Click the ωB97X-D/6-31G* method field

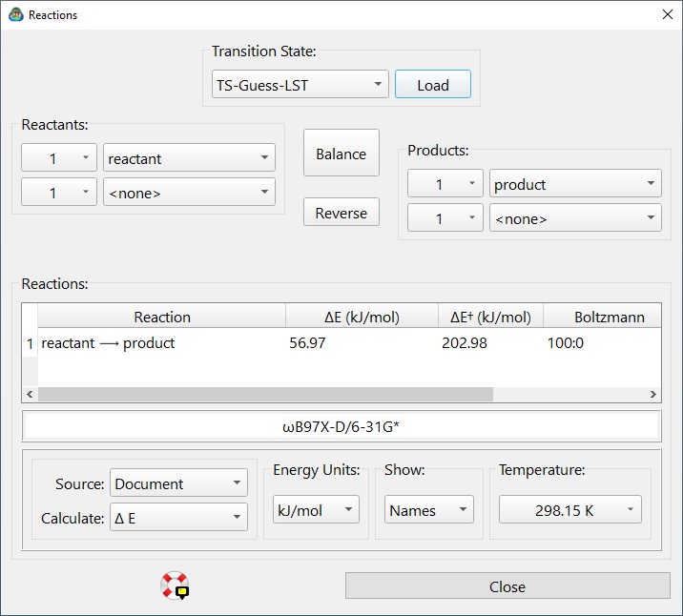pyautogui.click(x=341, y=426)
